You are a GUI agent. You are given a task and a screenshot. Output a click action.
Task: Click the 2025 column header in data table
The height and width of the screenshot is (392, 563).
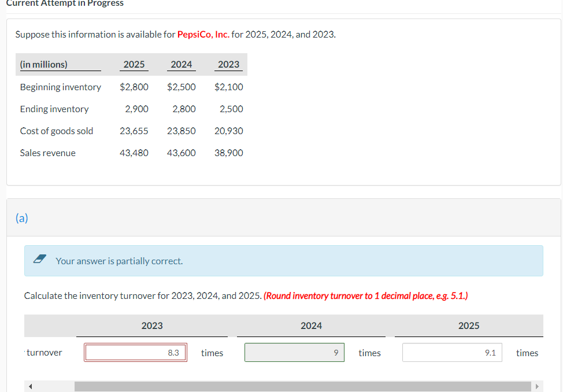134,64
